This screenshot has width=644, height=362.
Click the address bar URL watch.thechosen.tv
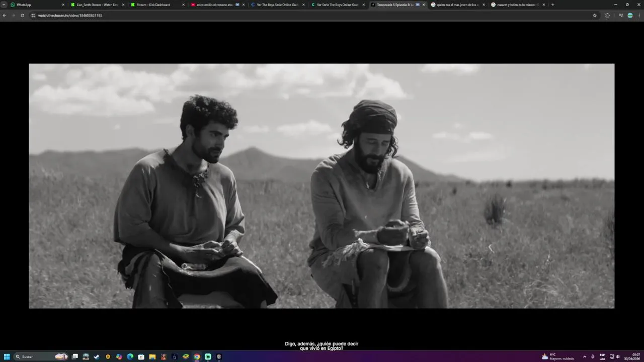(70, 16)
